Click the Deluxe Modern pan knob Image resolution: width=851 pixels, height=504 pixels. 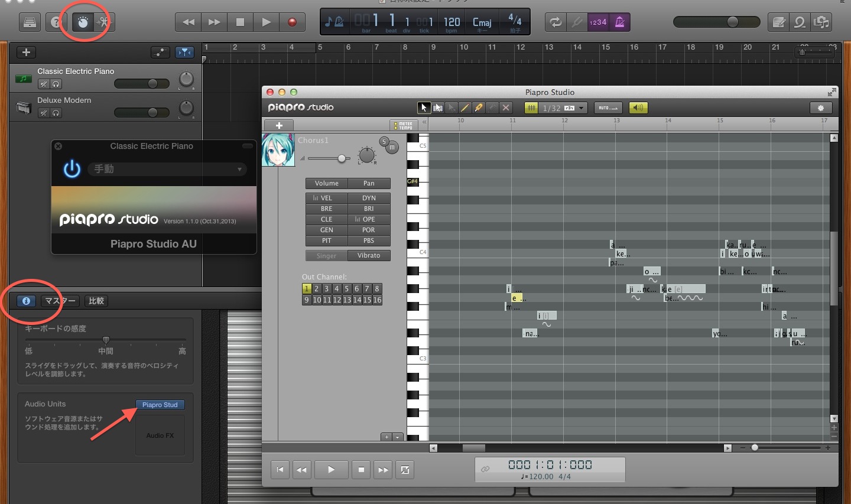pos(186,108)
